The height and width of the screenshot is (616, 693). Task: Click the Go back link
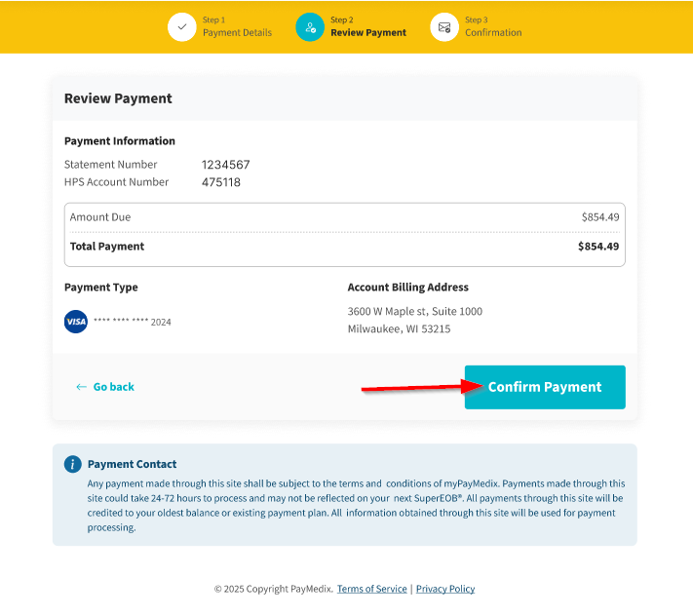(x=113, y=387)
